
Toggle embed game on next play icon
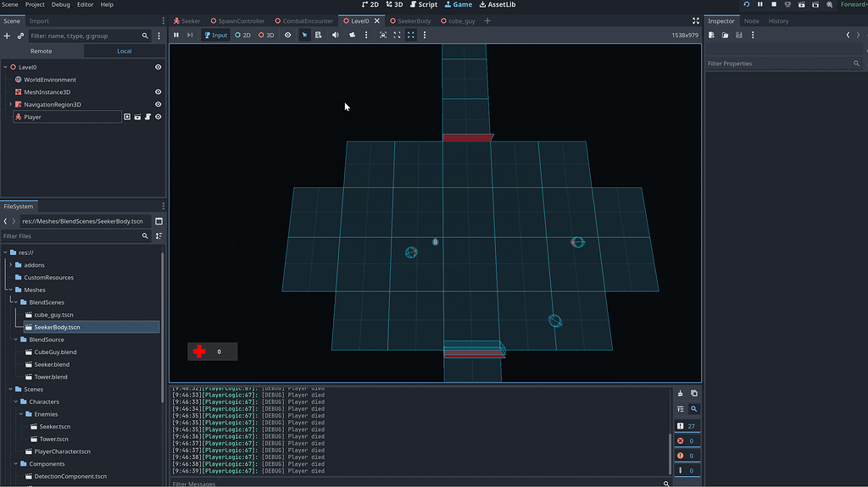pyautogui.click(x=383, y=35)
